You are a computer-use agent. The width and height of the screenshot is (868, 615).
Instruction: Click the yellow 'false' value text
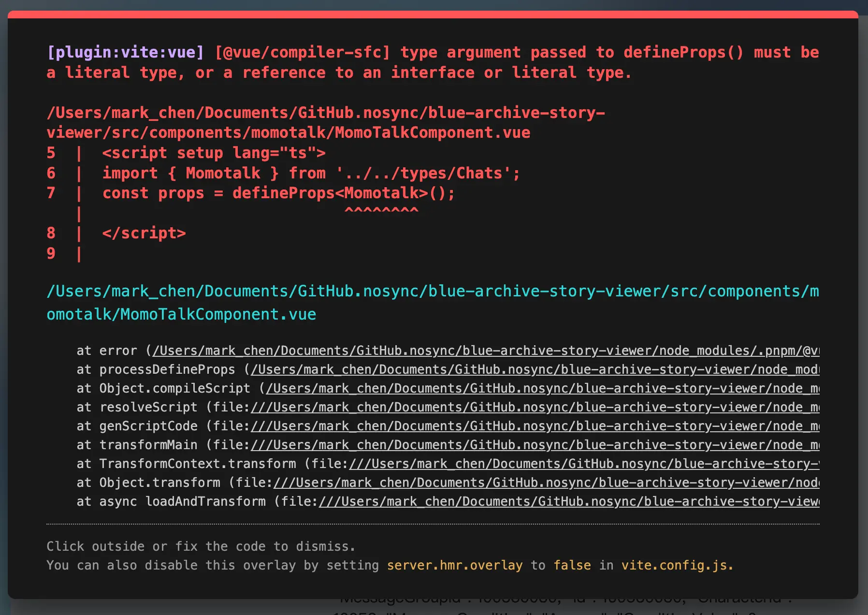tap(572, 565)
